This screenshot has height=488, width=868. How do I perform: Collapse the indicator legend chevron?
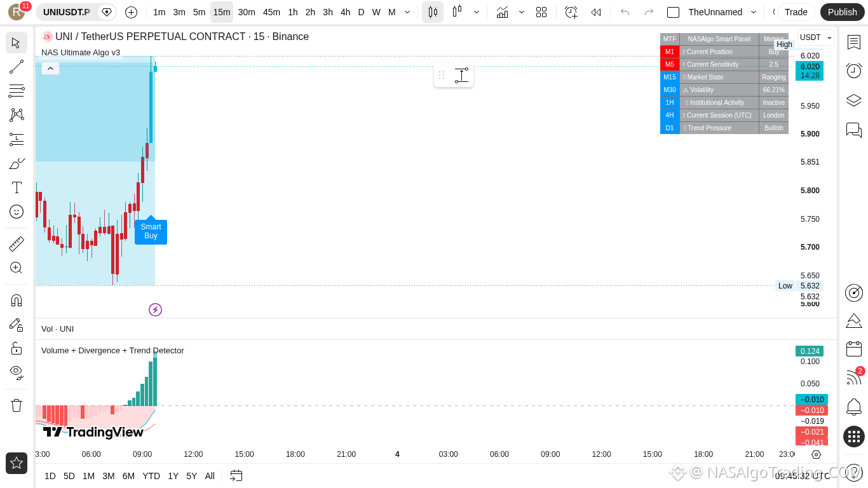click(50, 68)
